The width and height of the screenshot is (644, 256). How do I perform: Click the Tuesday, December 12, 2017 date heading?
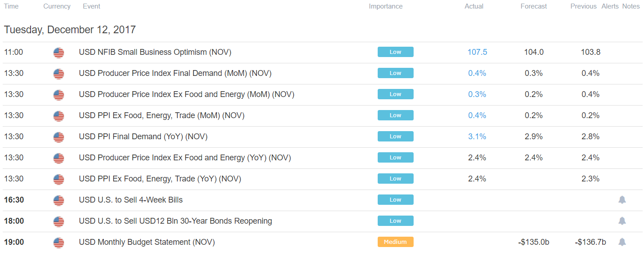tap(70, 30)
